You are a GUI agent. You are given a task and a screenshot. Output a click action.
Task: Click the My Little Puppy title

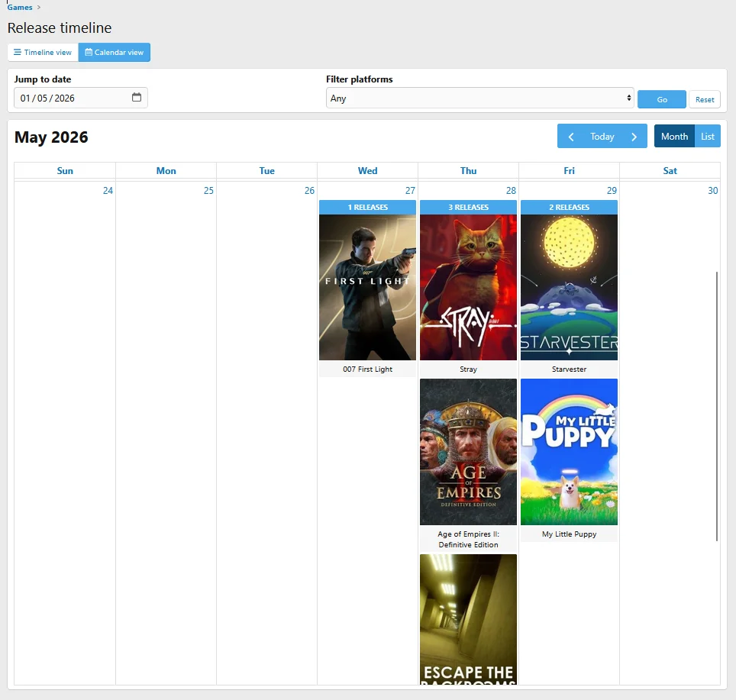[x=569, y=534]
